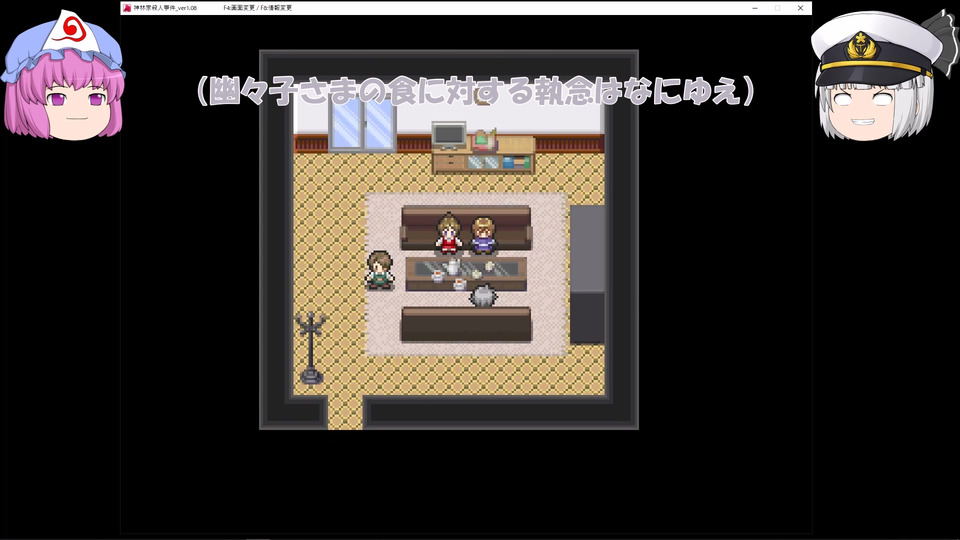Click the character in purple on sofa

483,235
